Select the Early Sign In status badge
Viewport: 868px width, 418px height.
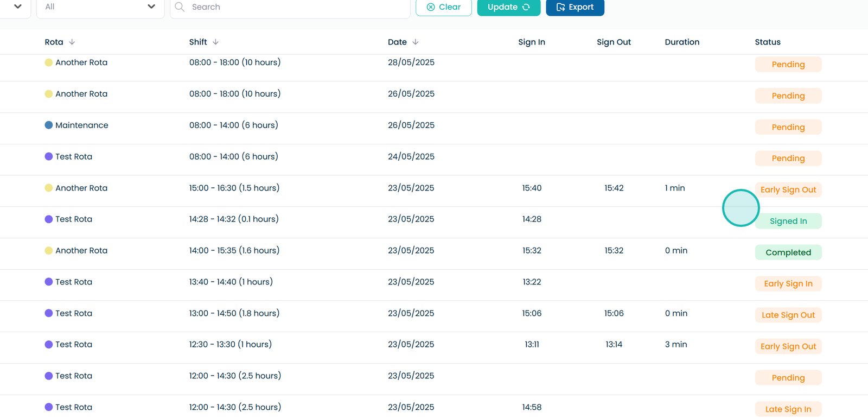pos(788,284)
